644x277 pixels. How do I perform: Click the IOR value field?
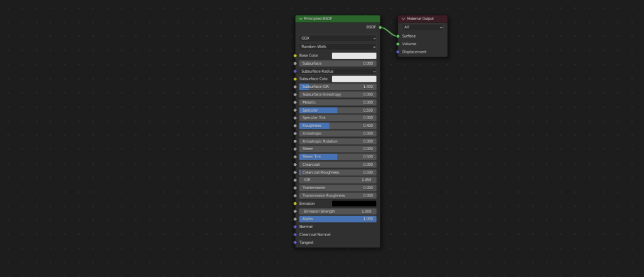[x=338, y=180]
